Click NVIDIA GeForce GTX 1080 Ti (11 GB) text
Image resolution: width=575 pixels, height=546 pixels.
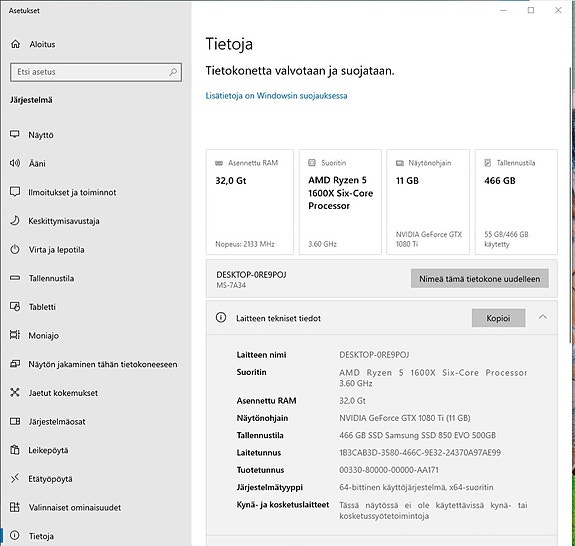pos(404,418)
